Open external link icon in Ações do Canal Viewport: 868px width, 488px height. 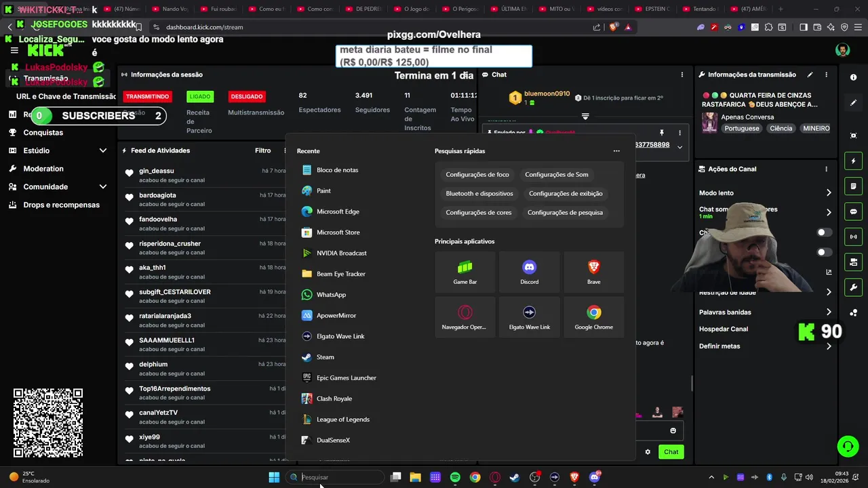tap(829, 272)
